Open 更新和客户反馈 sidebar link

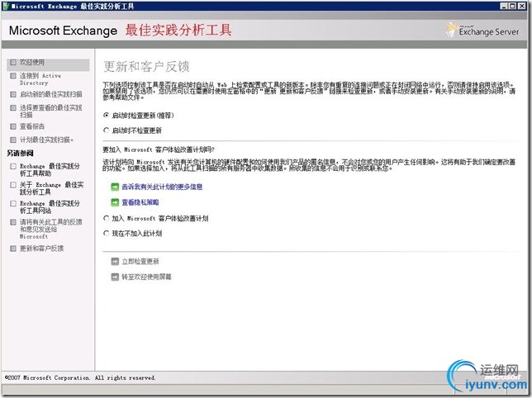click(x=41, y=249)
